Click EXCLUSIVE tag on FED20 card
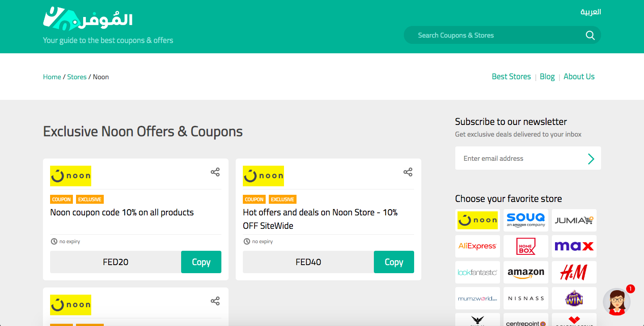644x326 pixels. click(90, 199)
